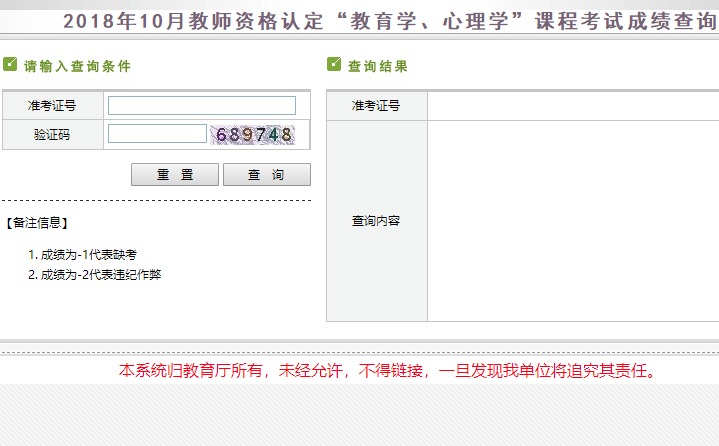Click the 验证码 label in the query form
Viewport: 719px width, 446px height.
point(52,134)
